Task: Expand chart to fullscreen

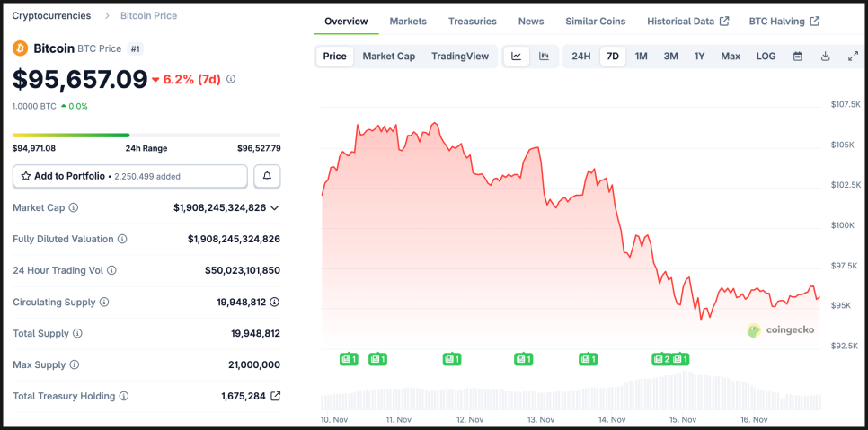Action: pos(853,57)
